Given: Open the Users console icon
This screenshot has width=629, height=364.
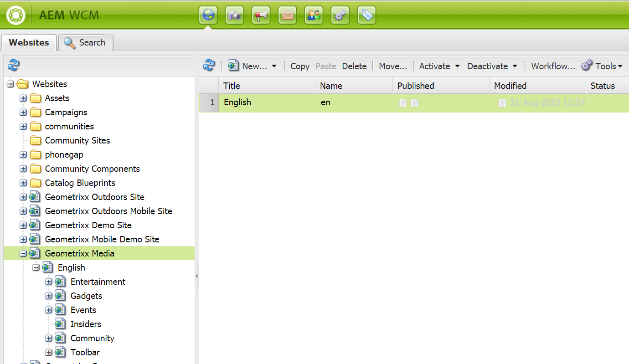Looking at the screenshot, I should [x=314, y=15].
